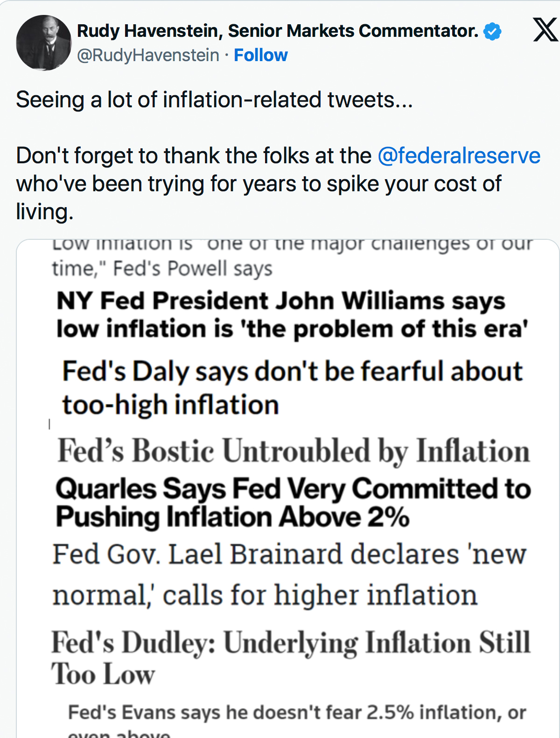Click the blue verified checkmark badge

pyautogui.click(x=492, y=31)
